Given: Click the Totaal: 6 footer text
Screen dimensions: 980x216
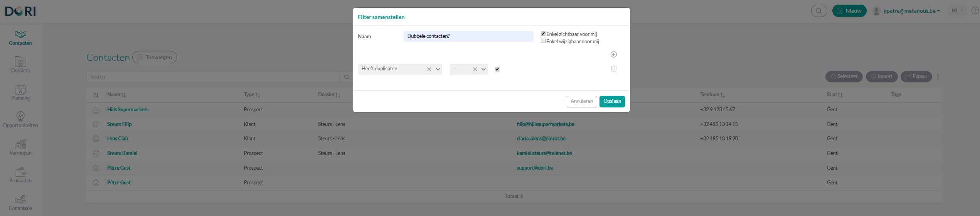Looking at the screenshot, I should coord(514,196).
